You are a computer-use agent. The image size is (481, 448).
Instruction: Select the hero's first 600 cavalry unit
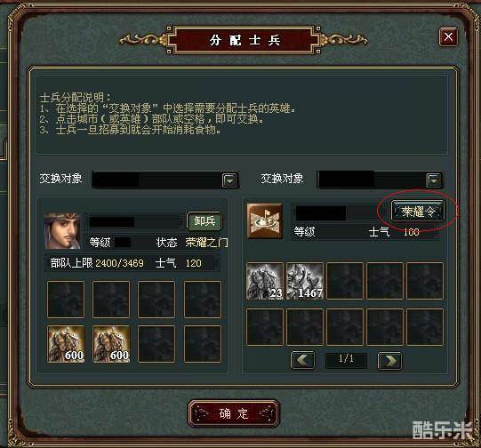[x=66, y=344]
